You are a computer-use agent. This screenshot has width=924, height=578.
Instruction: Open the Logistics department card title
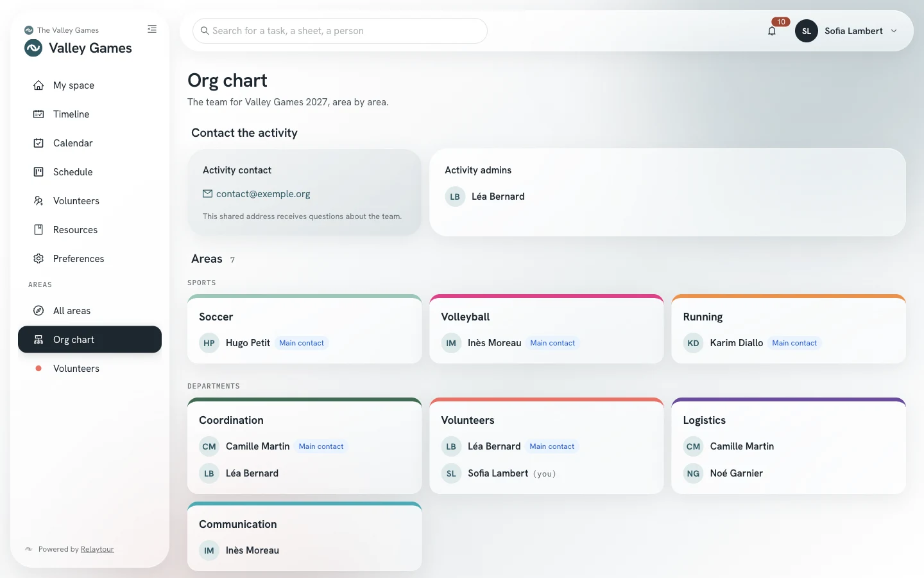coord(705,420)
